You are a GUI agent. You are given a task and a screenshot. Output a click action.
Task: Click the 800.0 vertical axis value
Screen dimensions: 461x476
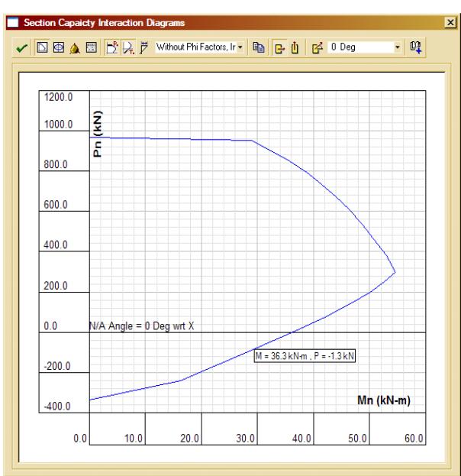tap(56, 164)
